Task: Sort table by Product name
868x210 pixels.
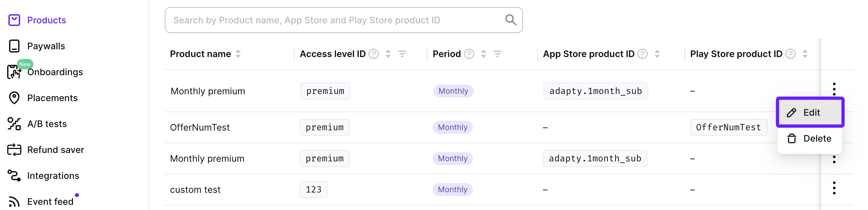Action: pyautogui.click(x=238, y=54)
